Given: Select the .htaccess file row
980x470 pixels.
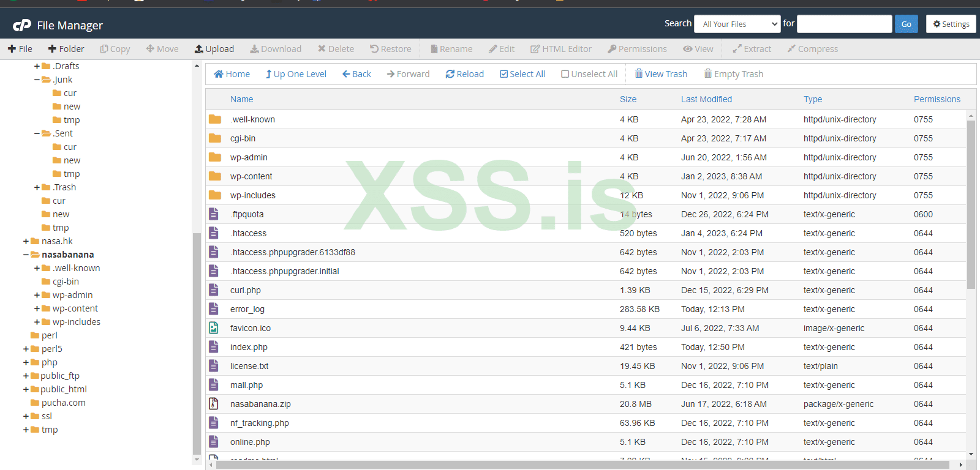Looking at the screenshot, I should (586, 233).
